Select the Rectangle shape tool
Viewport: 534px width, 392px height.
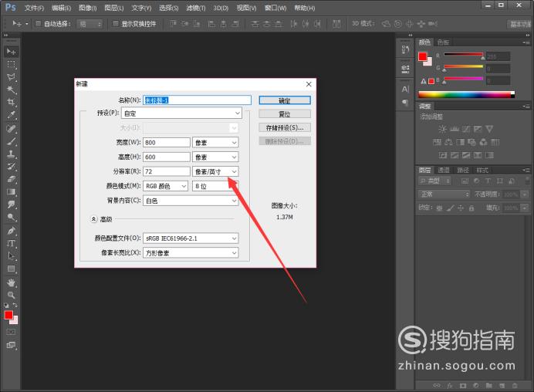point(11,269)
